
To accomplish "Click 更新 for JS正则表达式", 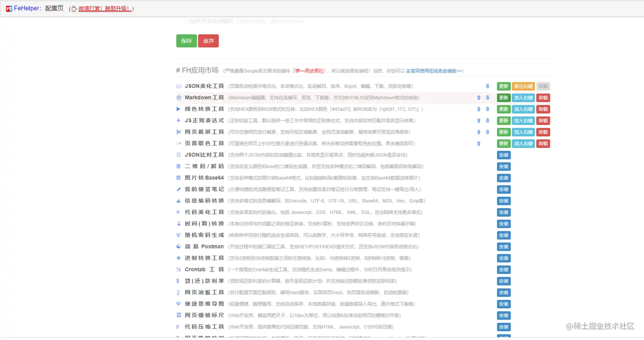I will click(x=503, y=121).
